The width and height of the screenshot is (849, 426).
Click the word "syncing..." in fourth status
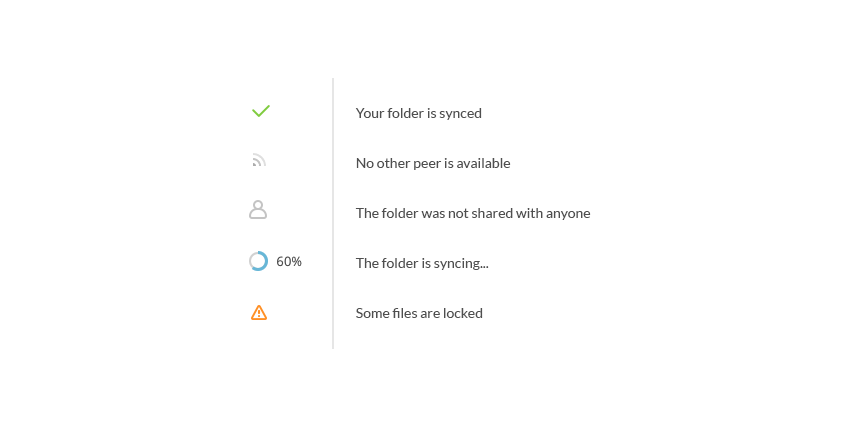tap(461, 263)
